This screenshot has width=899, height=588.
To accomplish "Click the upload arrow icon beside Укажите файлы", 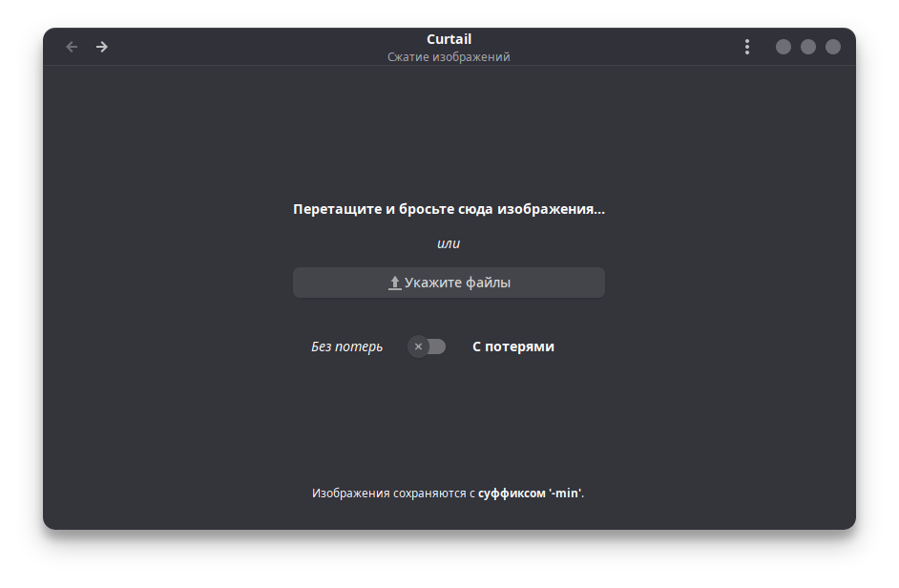I will coord(394,283).
